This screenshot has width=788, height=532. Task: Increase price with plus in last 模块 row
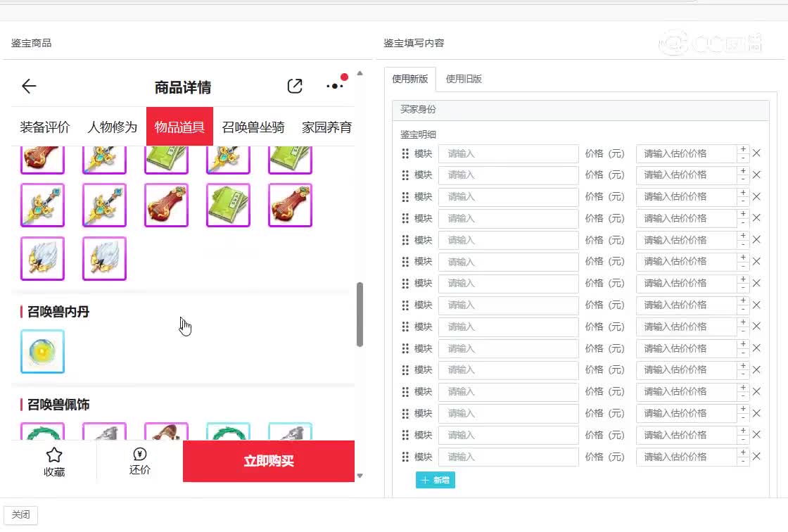pyautogui.click(x=743, y=452)
